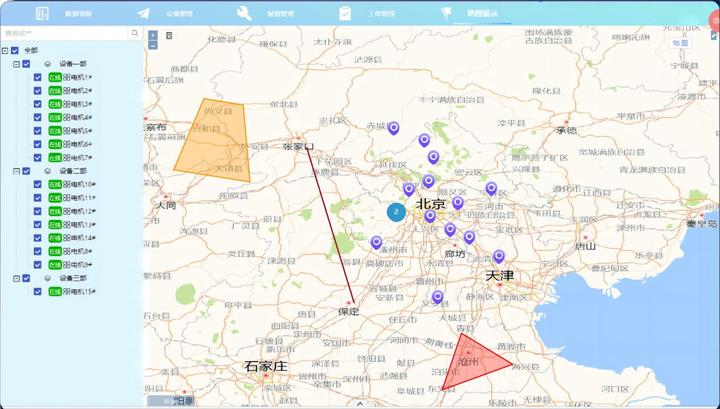Collapse the 设备一部 tree group
The width and height of the screenshot is (720, 409).
17,64
